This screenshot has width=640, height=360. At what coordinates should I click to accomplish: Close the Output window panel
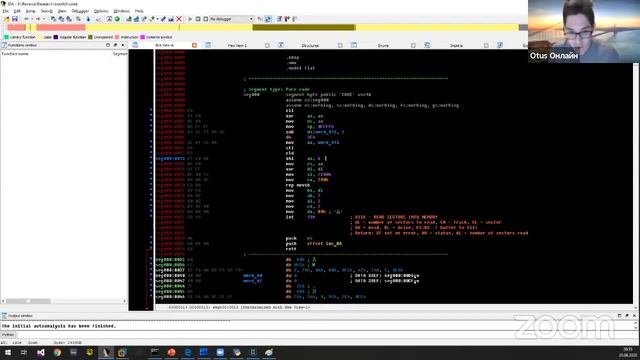pos(634,316)
